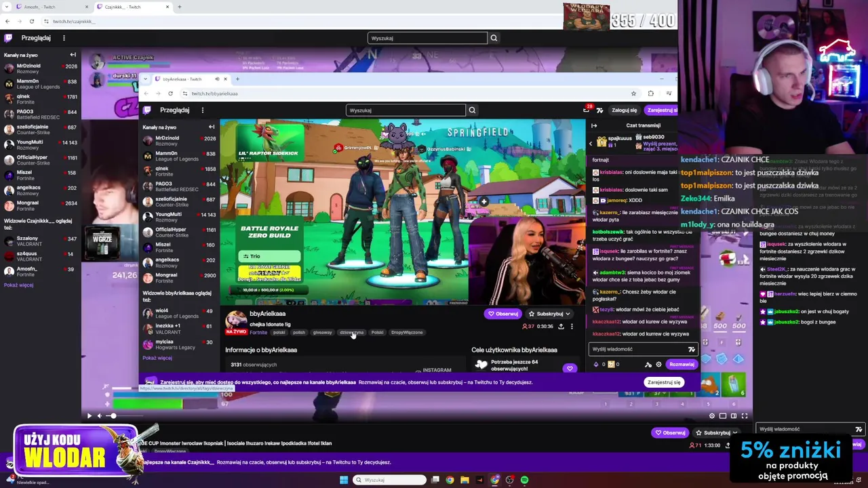The width and height of the screenshot is (868, 488).
Task: Follow bbyArielkaaa with Obserwuj button
Action: pos(502,314)
